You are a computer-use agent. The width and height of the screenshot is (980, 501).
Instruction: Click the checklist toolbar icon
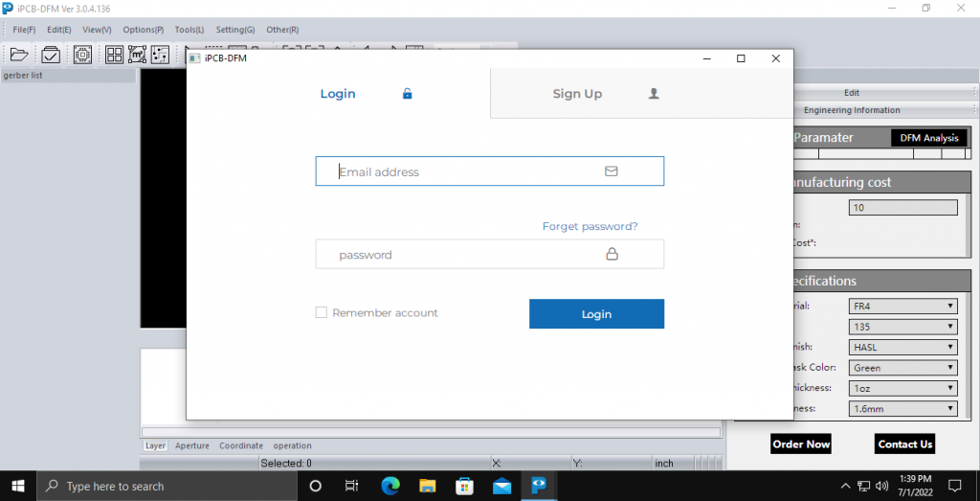(51, 55)
